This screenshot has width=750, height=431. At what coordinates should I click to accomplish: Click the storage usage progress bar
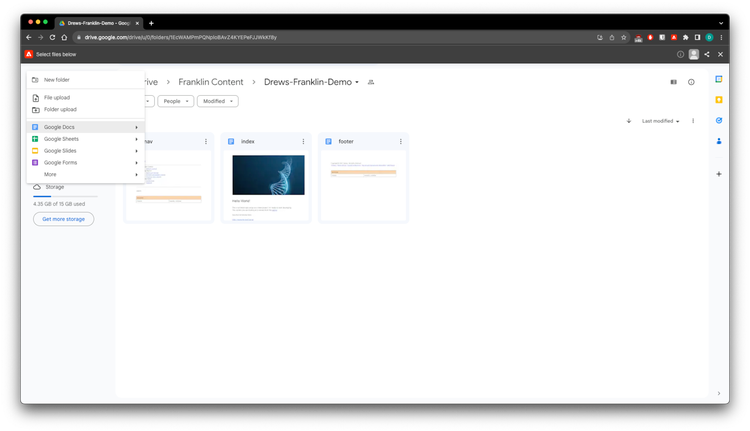65,197
